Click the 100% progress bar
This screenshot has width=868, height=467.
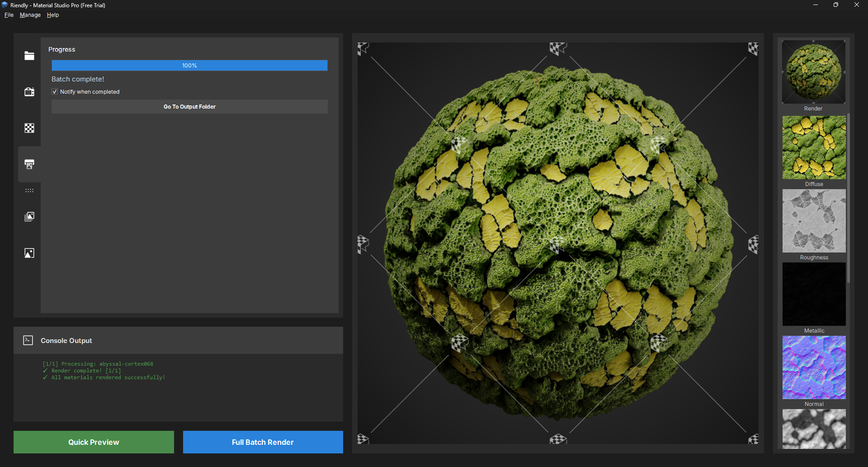189,66
